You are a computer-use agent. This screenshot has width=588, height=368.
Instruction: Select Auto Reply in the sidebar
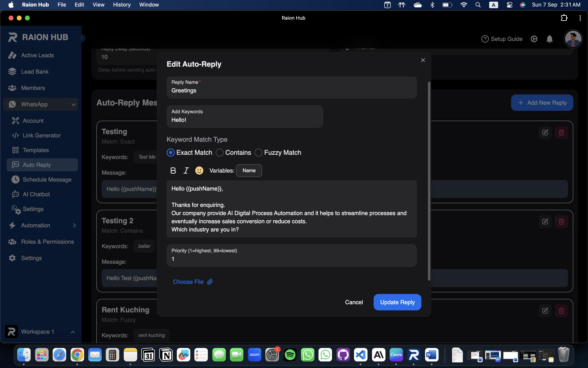point(42,165)
